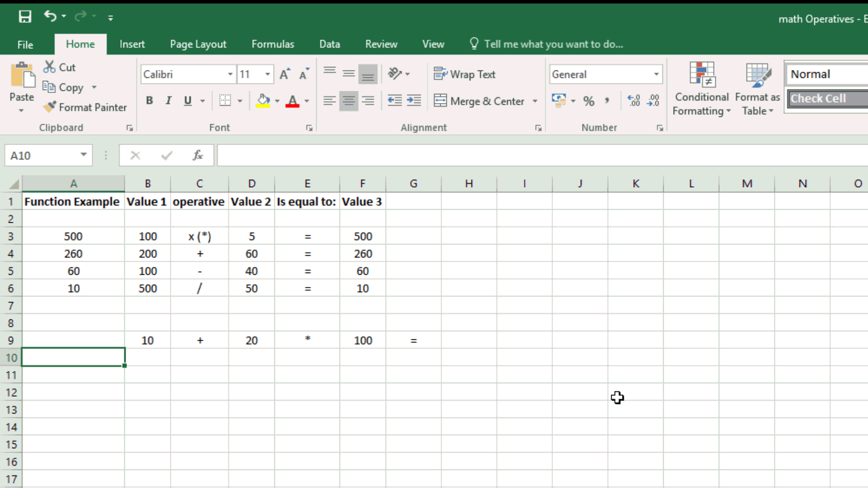This screenshot has height=488, width=868.
Task: Toggle Wrap Text on the selection
Action: pos(465,74)
